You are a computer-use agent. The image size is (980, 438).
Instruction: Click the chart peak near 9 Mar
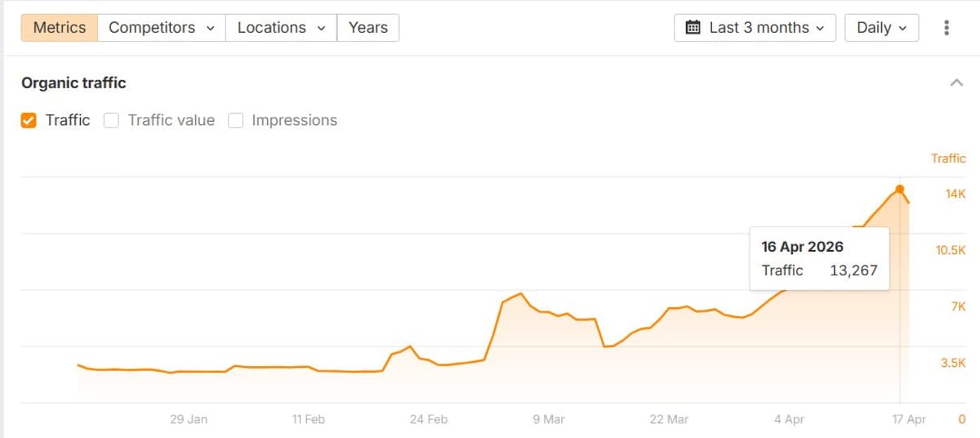(520, 293)
